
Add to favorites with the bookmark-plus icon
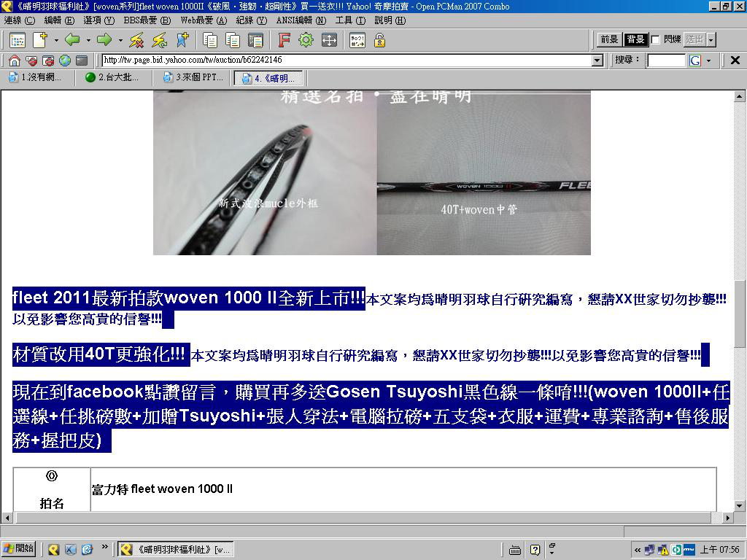tap(182, 40)
